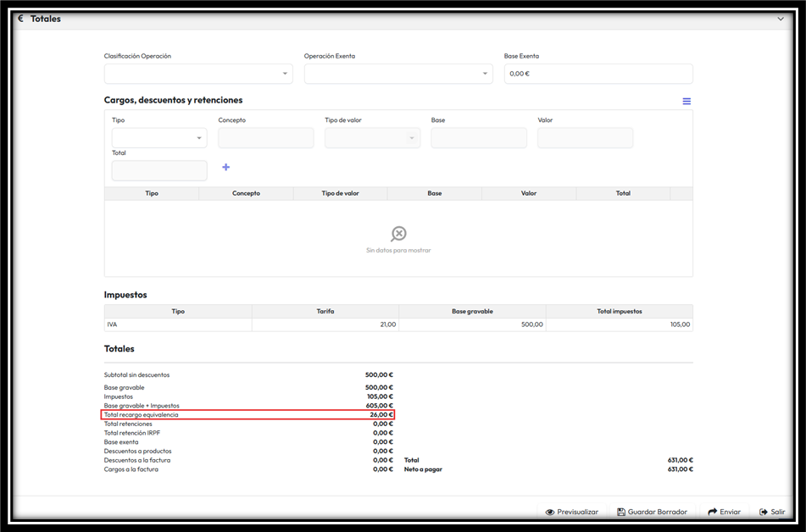Click the Tarifa column header in Impuestos
This screenshot has height=532, width=806.
tap(325, 312)
